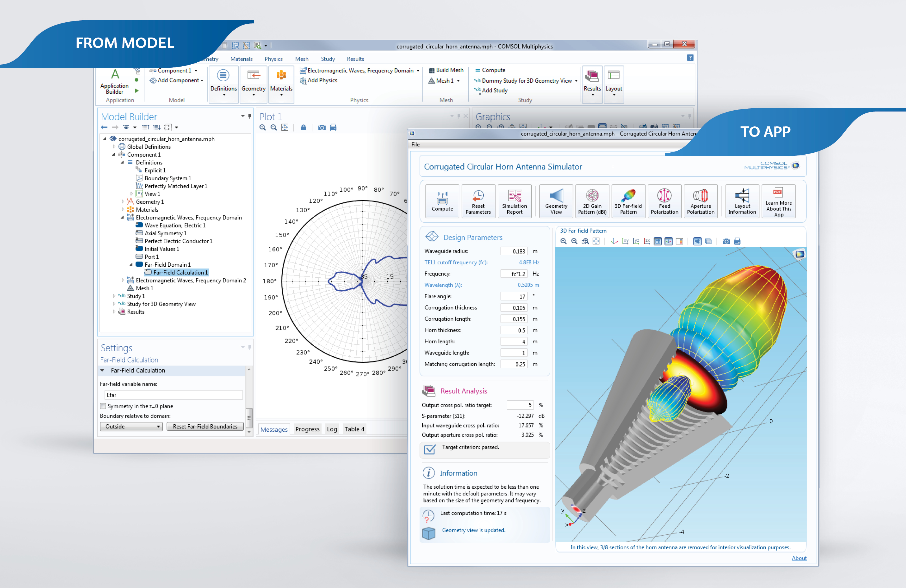Image resolution: width=906 pixels, height=588 pixels.
Task: Click the Waveguide radius input field
Action: coord(514,251)
